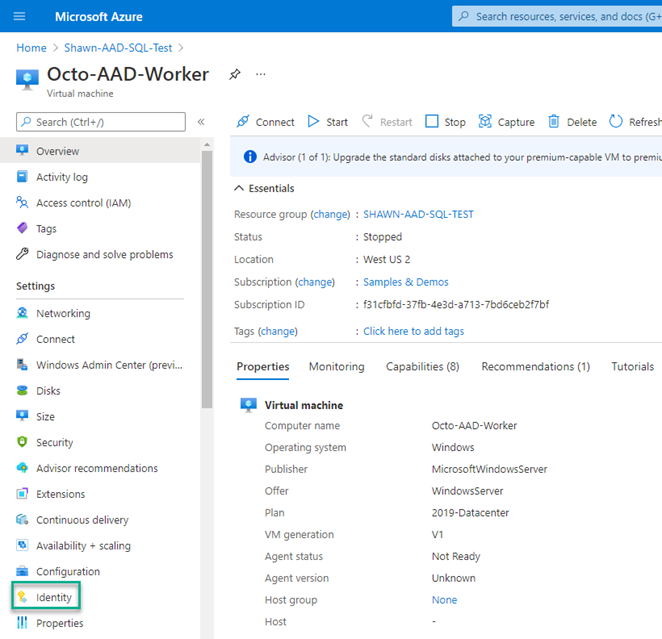Collapse the left sidebar menu
This screenshot has height=639, width=662.
(201, 122)
